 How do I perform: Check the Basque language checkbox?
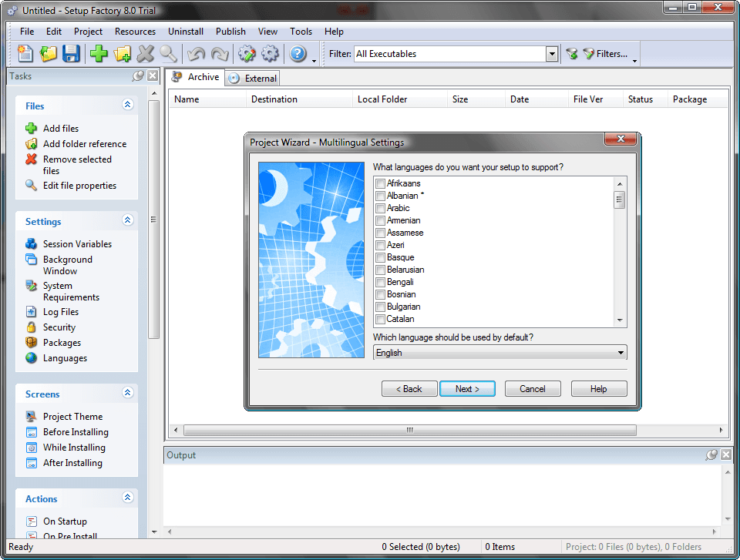pos(380,257)
